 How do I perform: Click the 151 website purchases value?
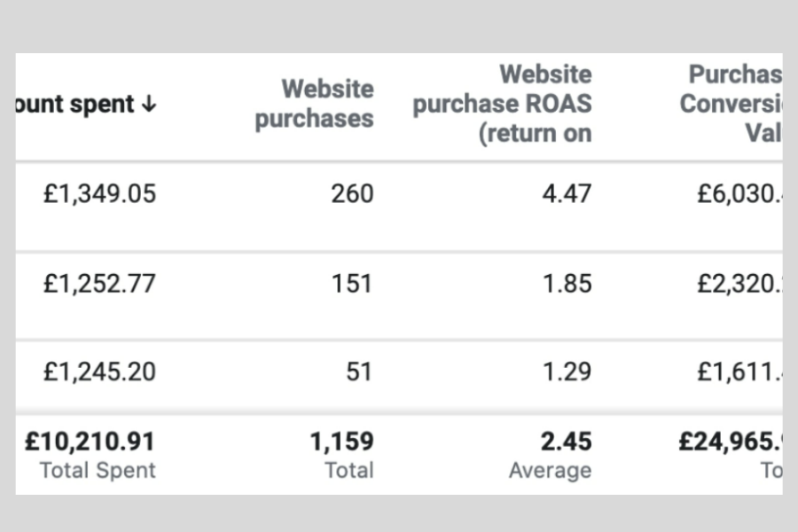pyautogui.click(x=352, y=284)
